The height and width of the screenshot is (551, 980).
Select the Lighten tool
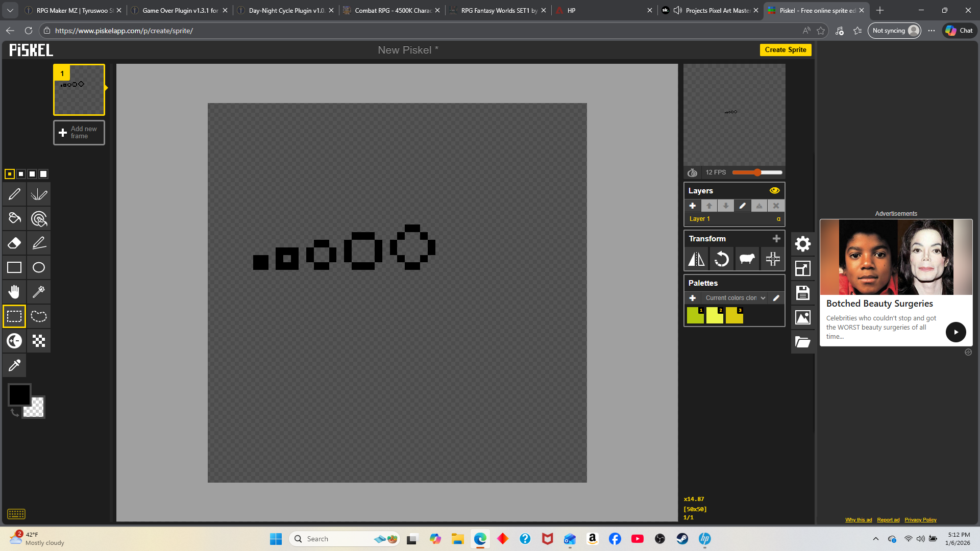pyautogui.click(x=14, y=341)
